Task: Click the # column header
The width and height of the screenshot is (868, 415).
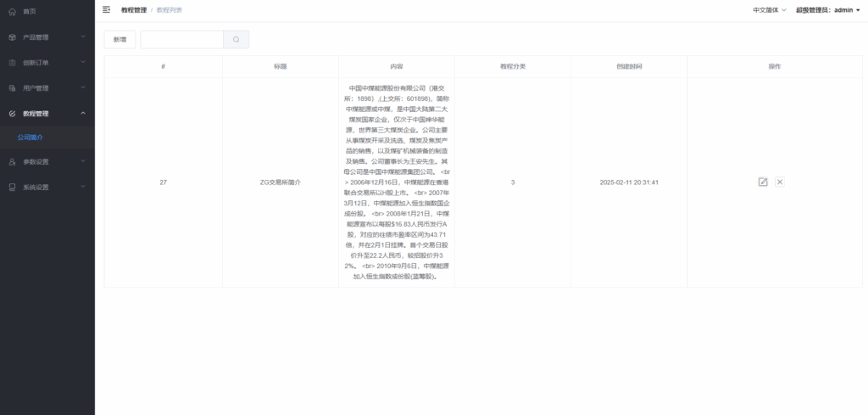Action: (x=164, y=66)
